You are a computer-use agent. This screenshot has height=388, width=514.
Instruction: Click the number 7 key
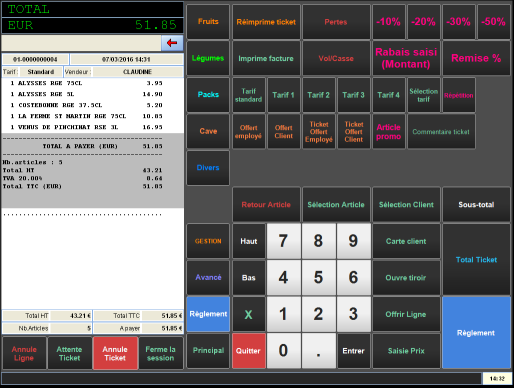pos(283,241)
